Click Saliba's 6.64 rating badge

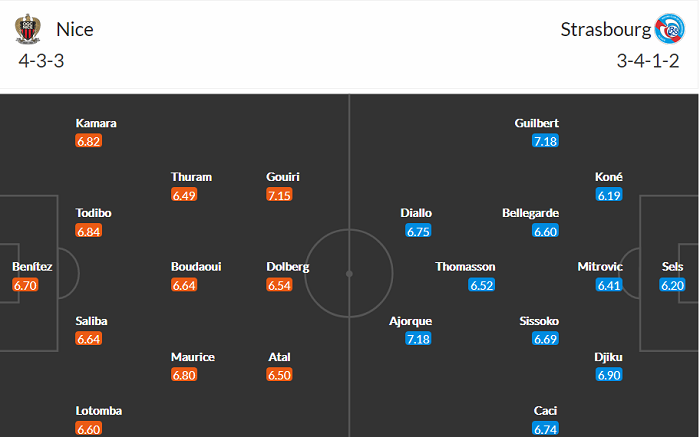(x=89, y=339)
